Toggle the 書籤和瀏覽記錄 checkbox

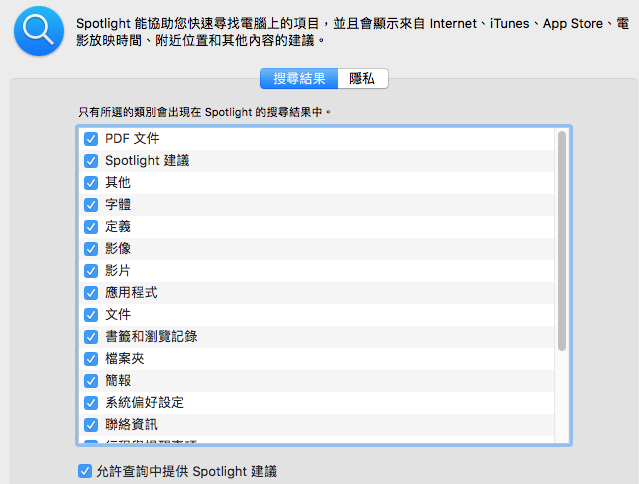(91, 337)
